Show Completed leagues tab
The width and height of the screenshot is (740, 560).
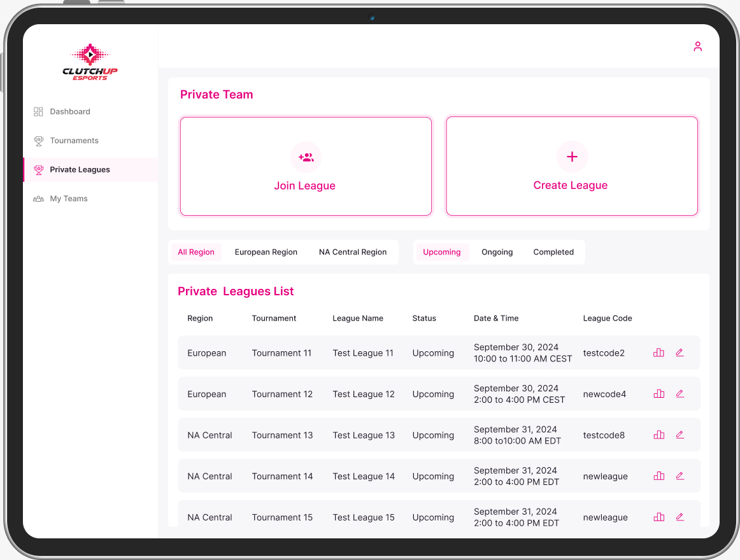tap(553, 252)
